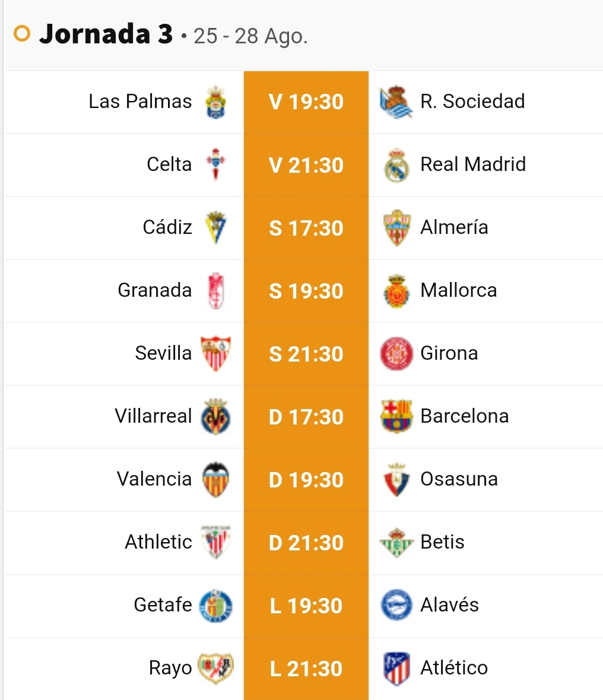Image resolution: width=603 pixels, height=700 pixels.
Task: Click the Osasuna team name
Action: pyautogui.click(x=459, y=479)
